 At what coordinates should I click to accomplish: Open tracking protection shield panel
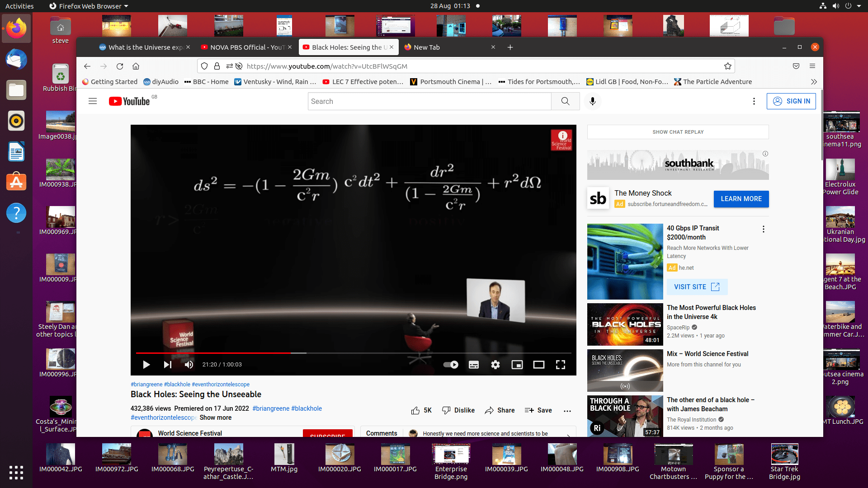point(204,66)
